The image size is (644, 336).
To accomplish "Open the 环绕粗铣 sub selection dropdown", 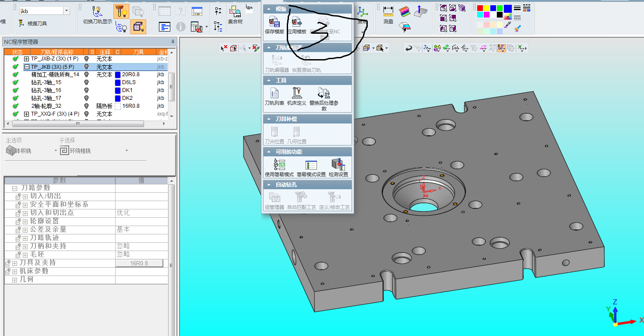I will point(127,151).
